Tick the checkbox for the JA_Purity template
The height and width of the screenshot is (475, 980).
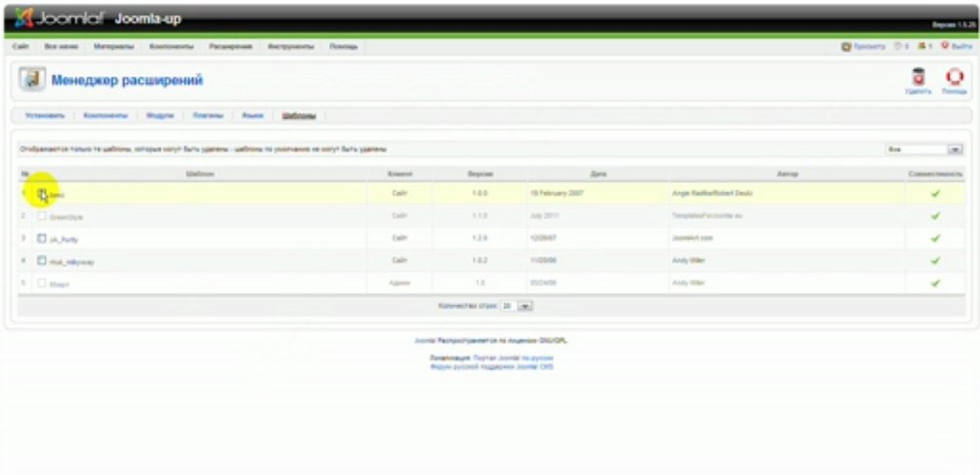coord(42,238)
